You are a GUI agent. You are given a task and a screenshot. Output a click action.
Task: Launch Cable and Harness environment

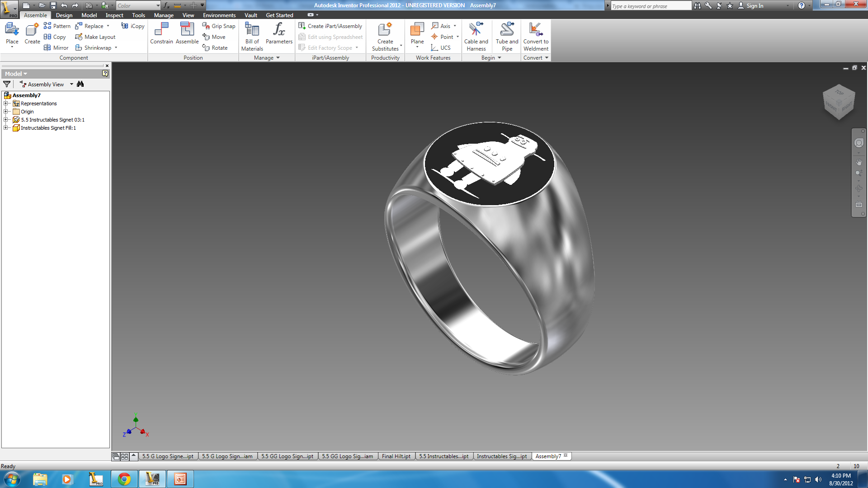476,37
